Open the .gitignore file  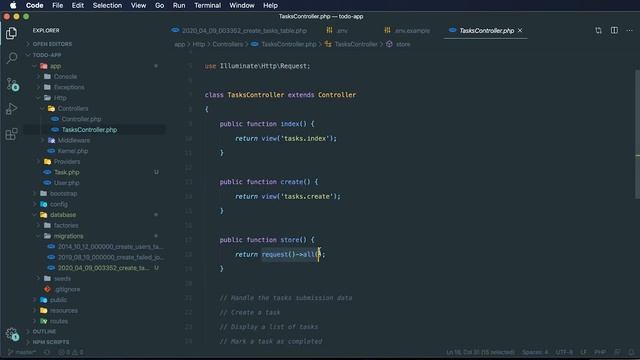pyautogui.click(x=67, y=289)
